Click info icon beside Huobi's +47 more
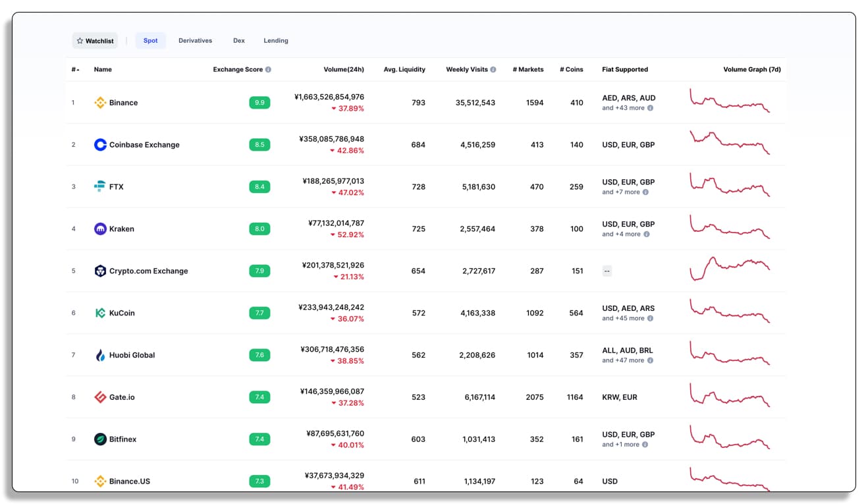Viewport: 868px width, 504px height. tap(650, 360)
